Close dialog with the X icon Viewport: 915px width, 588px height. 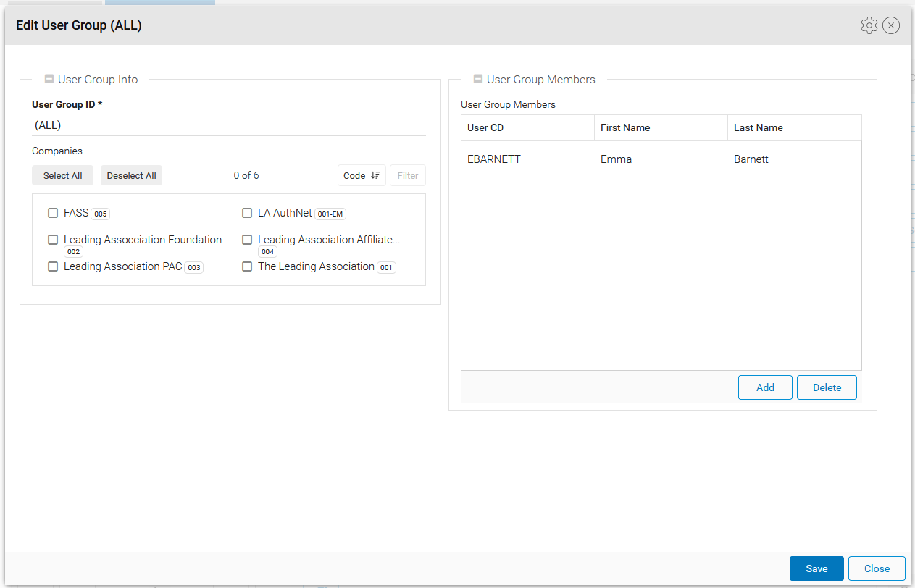pos(891,25)
